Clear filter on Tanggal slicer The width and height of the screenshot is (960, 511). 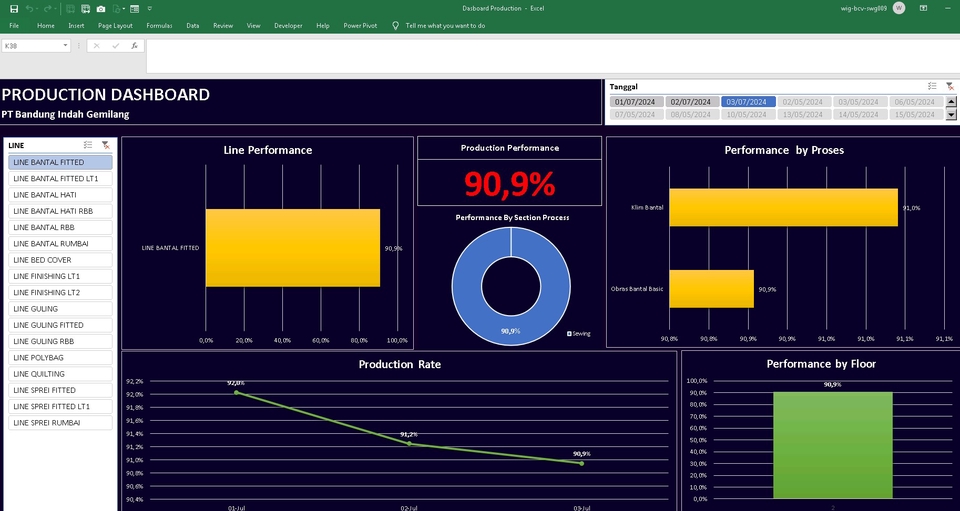tap(950, 86)
